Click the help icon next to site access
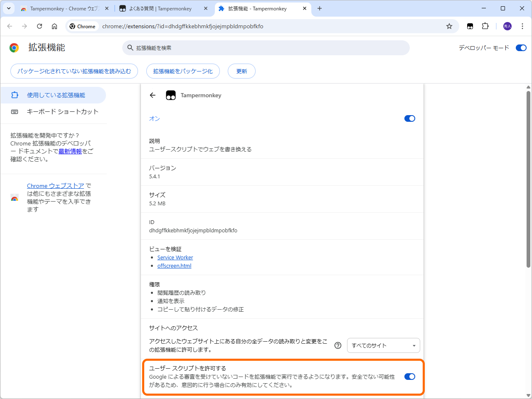This screenshot has height=399, width=532. (338, 345)
